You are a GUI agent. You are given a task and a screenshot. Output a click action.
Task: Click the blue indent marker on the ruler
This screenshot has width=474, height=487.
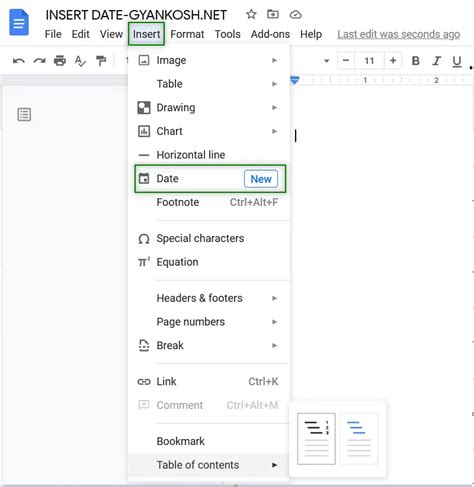tap(295, 80)
